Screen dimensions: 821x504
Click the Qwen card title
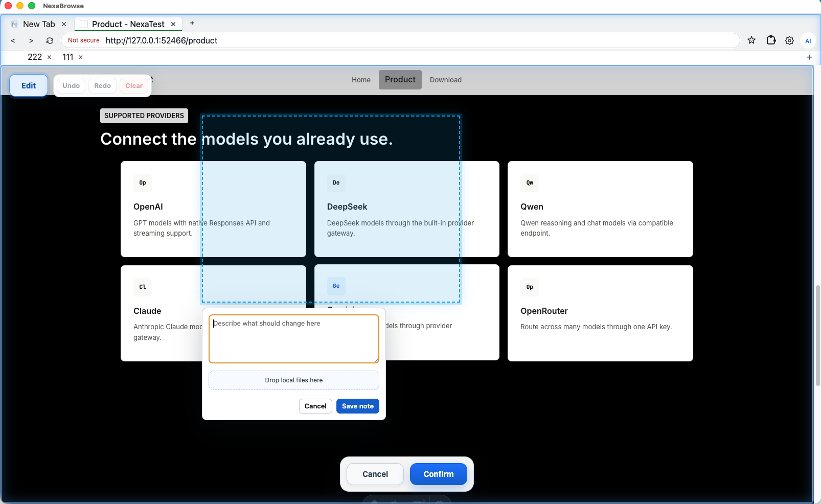[x=532, y=207]
